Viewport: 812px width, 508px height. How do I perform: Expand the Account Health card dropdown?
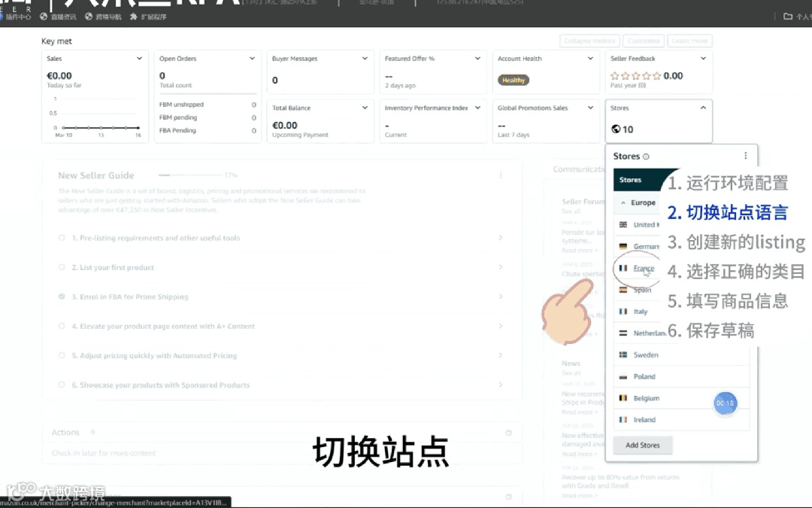click(x=590, y=59)
